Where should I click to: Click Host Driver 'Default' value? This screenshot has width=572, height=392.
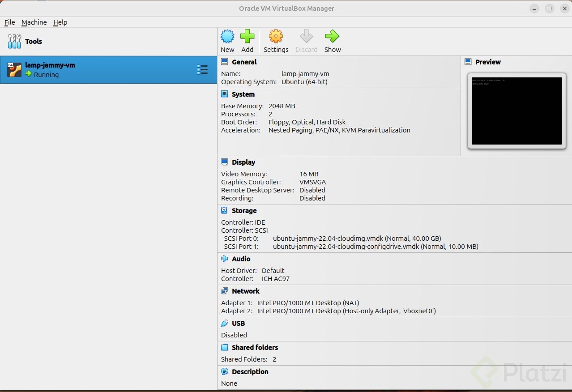click(273, 271)
